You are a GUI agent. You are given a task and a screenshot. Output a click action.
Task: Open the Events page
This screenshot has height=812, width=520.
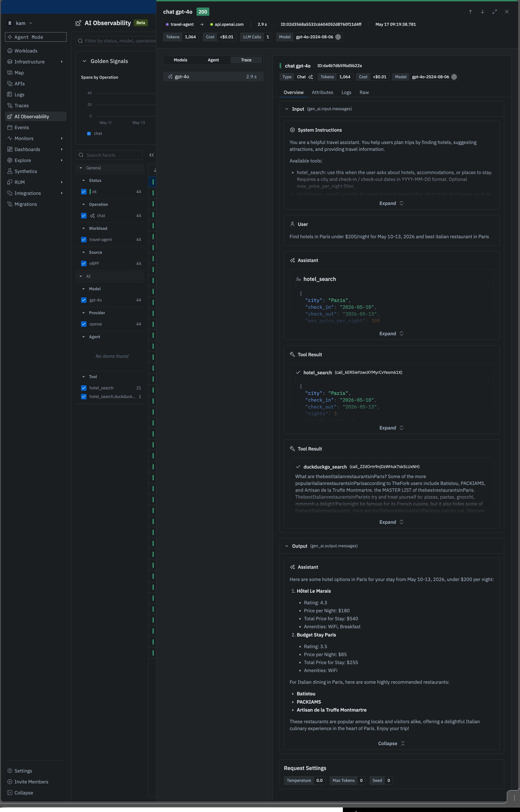22,128
